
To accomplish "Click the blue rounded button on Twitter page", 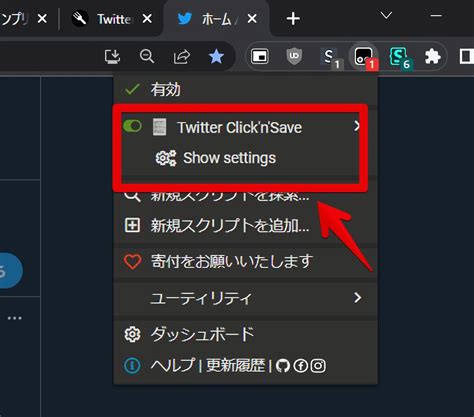I will tap(10, 270).
